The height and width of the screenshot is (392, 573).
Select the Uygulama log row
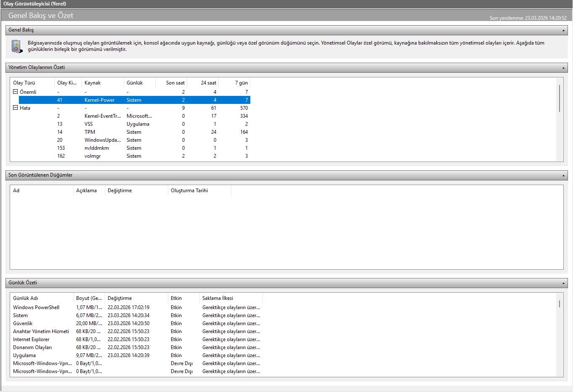click(137, 355)
